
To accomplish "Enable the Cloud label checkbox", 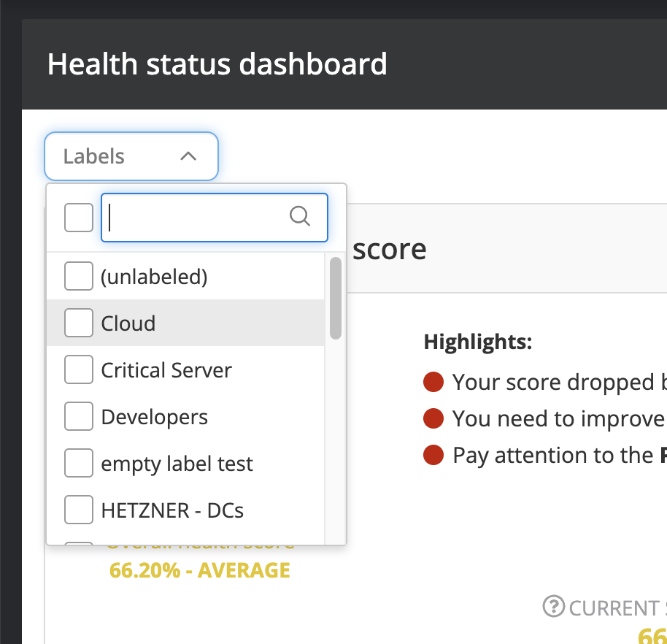I will [79, 323].
